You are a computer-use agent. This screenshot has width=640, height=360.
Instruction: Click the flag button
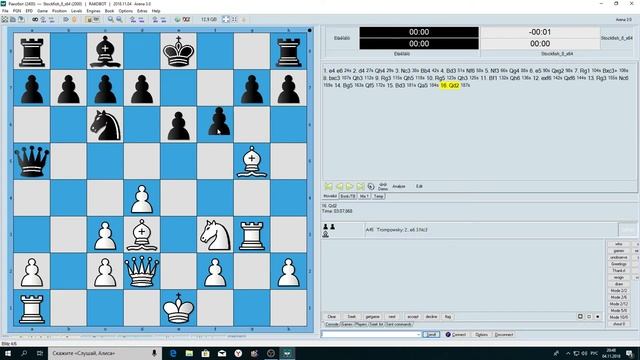pyautogui.click(x=448, y=317)
